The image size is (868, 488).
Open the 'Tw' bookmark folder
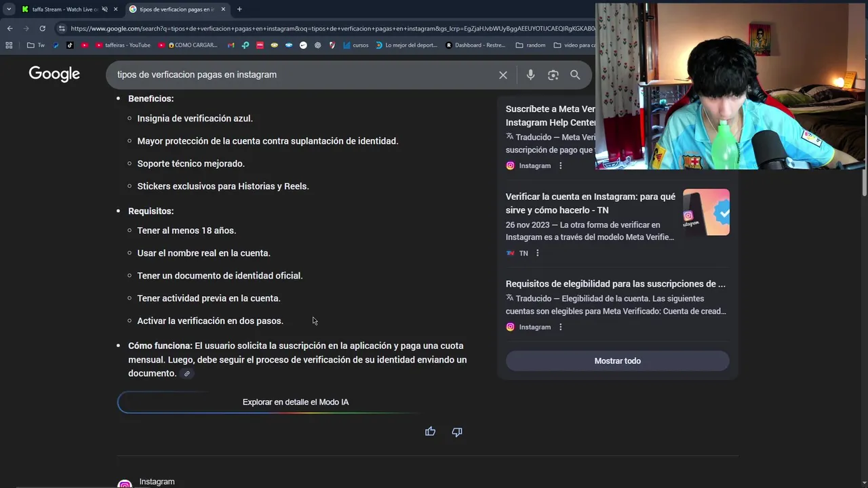pyautogui.click(x=36, y=45)
